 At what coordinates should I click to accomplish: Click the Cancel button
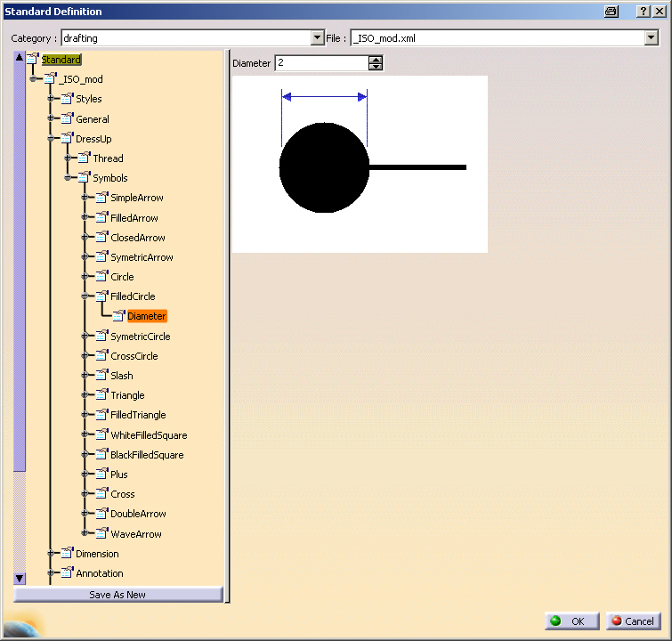click(634, 621)
